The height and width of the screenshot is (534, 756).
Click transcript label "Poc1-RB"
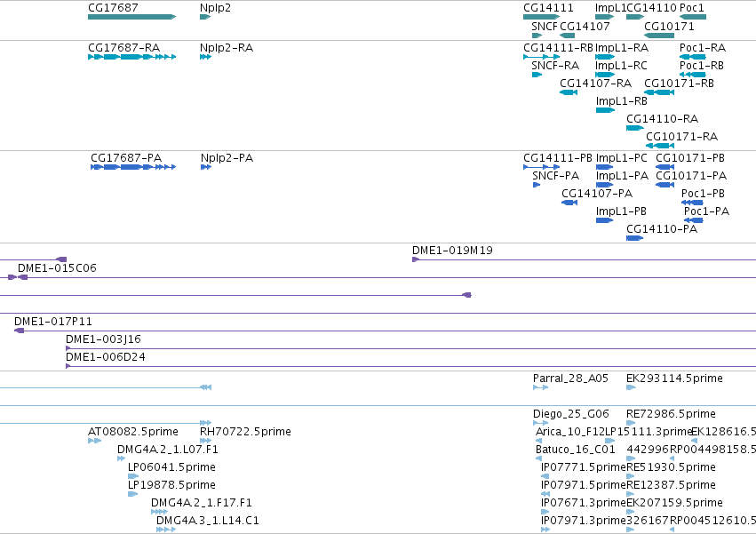(702, 66)
